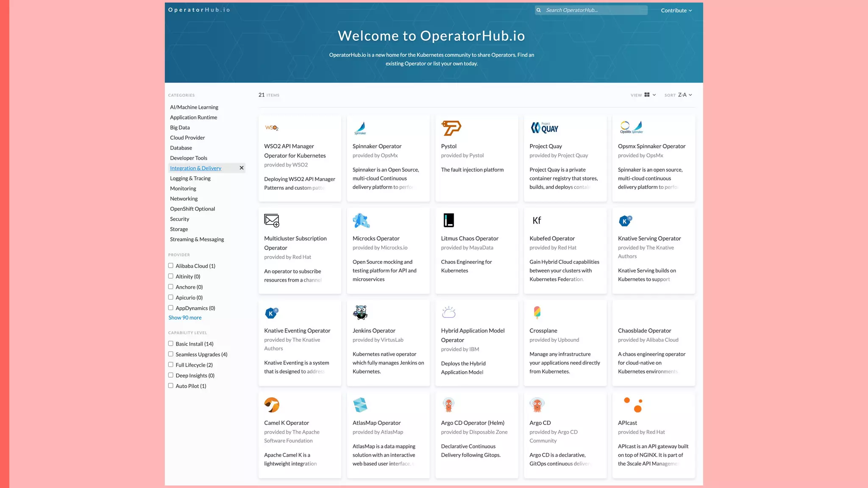Click the Multicluster Subscription envelope icon

coord(272,220)
